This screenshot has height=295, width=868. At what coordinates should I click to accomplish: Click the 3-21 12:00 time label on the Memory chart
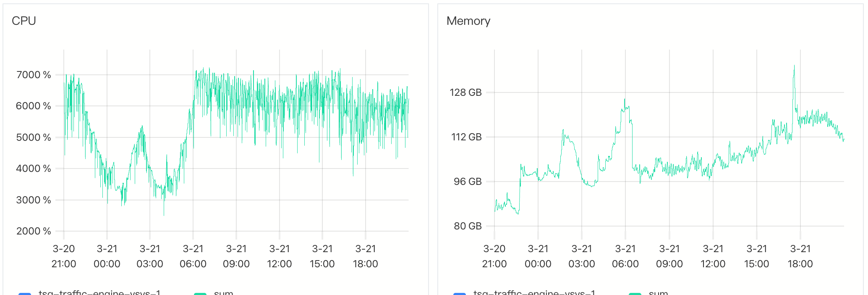click(x=713, y=256)
